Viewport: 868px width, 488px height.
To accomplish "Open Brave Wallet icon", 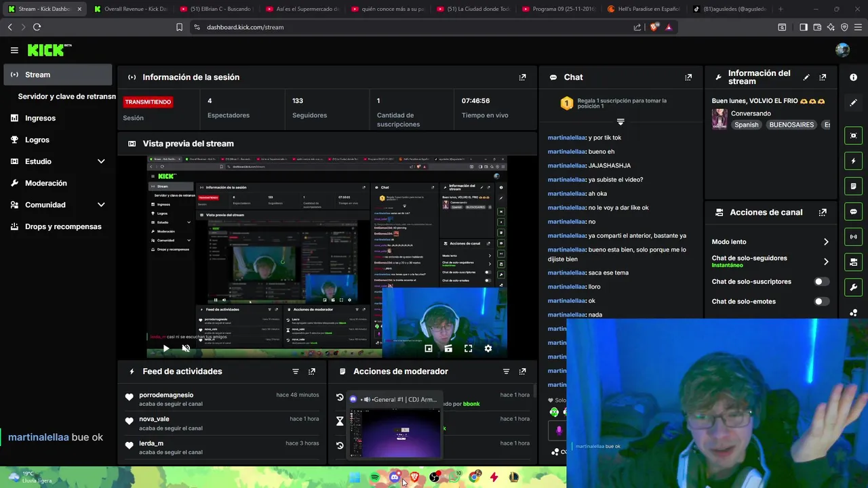I will (x=817, y=27).
